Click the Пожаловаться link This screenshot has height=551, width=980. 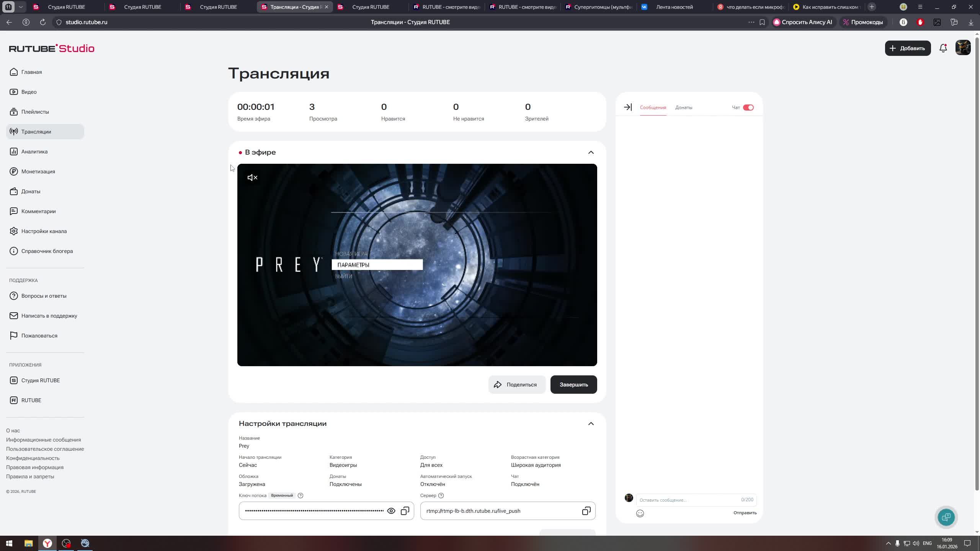(x=45, y=336)
